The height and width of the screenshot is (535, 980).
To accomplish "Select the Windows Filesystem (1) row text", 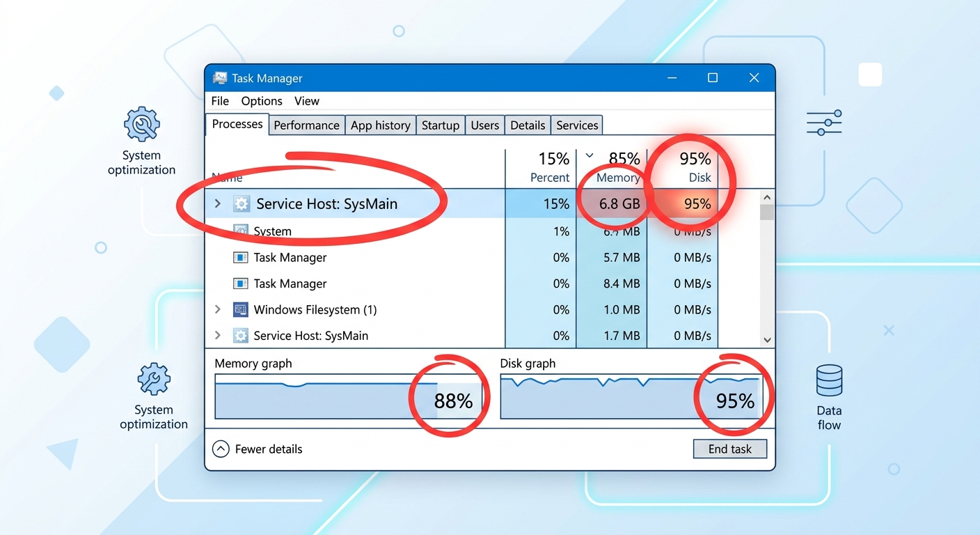I will 315,309.
